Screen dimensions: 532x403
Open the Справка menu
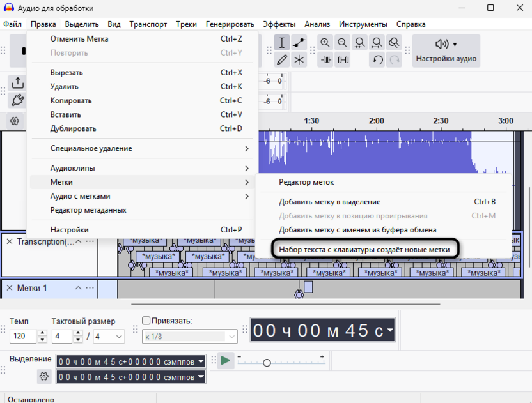pos(411,24)
